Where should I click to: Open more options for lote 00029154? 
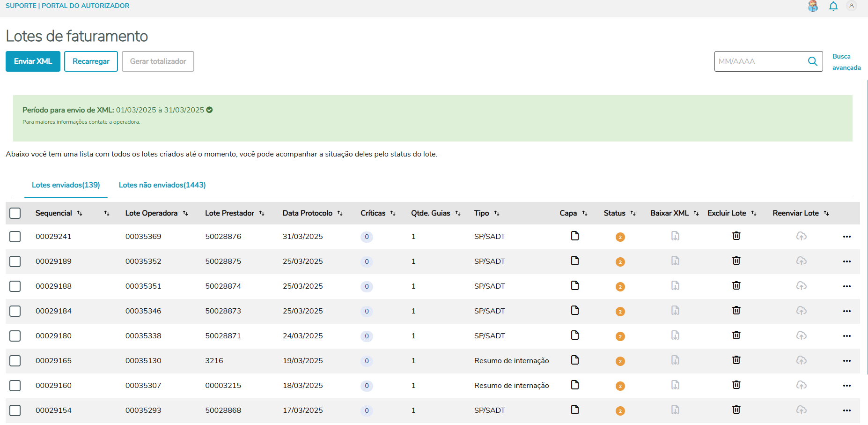[846, 410]
